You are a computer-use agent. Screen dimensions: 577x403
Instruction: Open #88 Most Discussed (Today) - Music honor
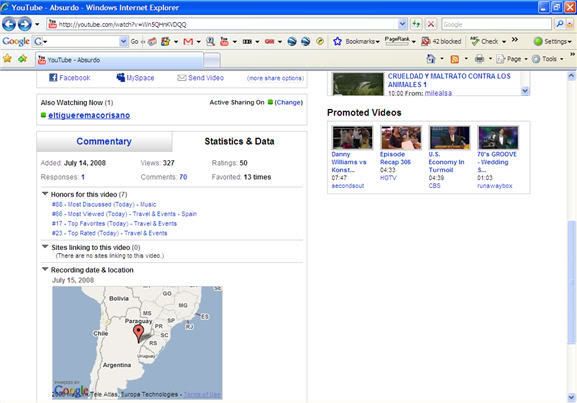[104, 204]
